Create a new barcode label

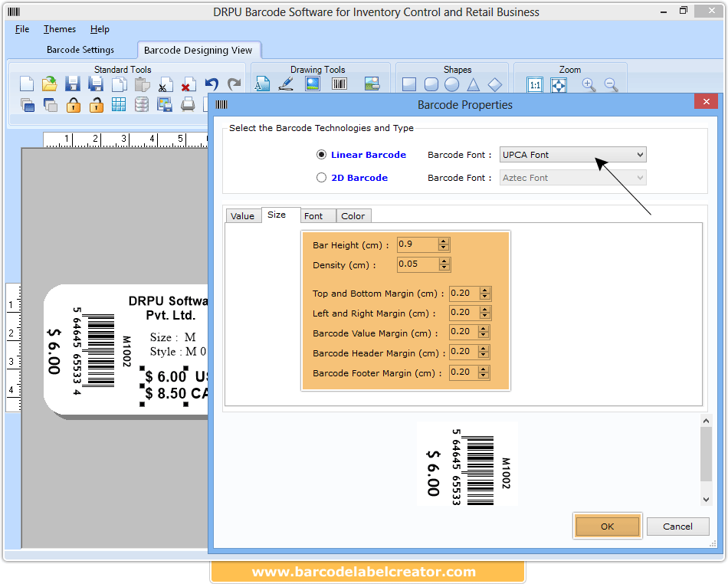26,84
